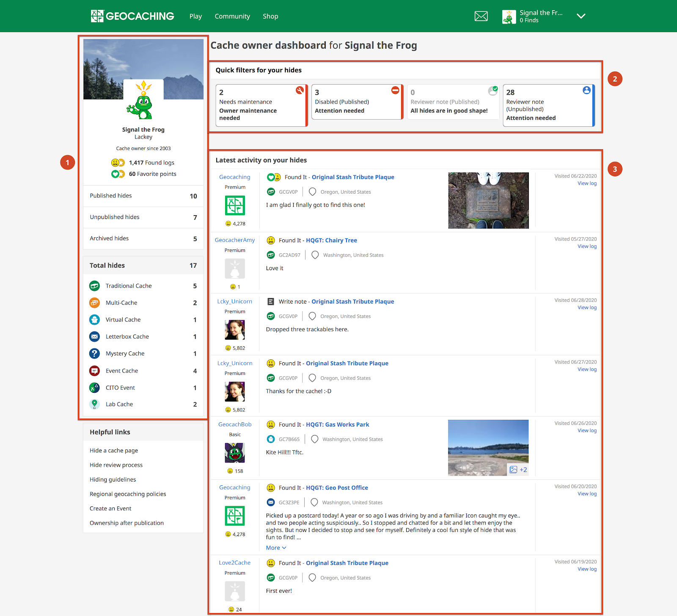Click the Letterbox Cache envelope icon

94,337
